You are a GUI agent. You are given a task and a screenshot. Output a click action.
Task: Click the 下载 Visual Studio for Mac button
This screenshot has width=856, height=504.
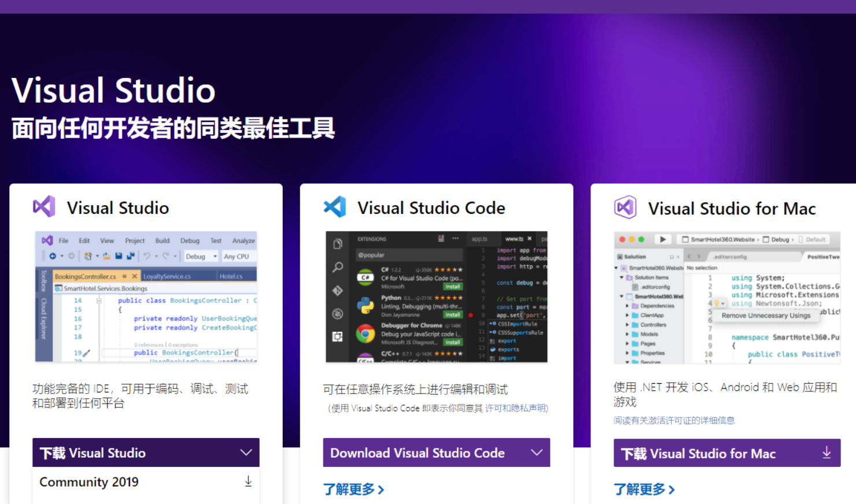pos(727,453)
